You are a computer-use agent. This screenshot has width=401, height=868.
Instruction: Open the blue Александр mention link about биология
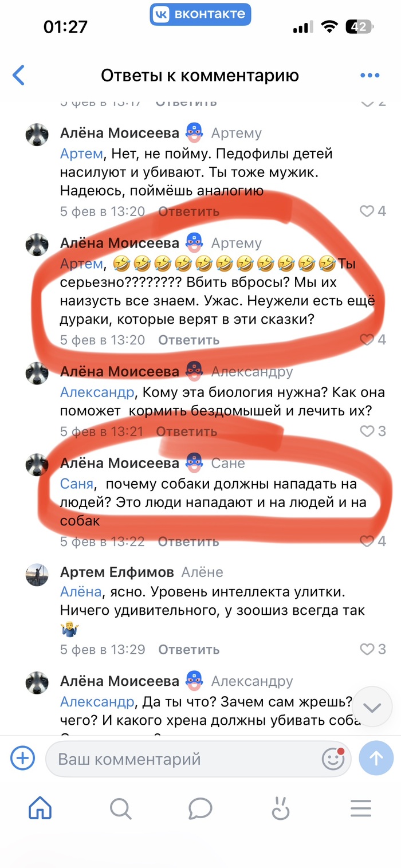click(x=97, y=393)
